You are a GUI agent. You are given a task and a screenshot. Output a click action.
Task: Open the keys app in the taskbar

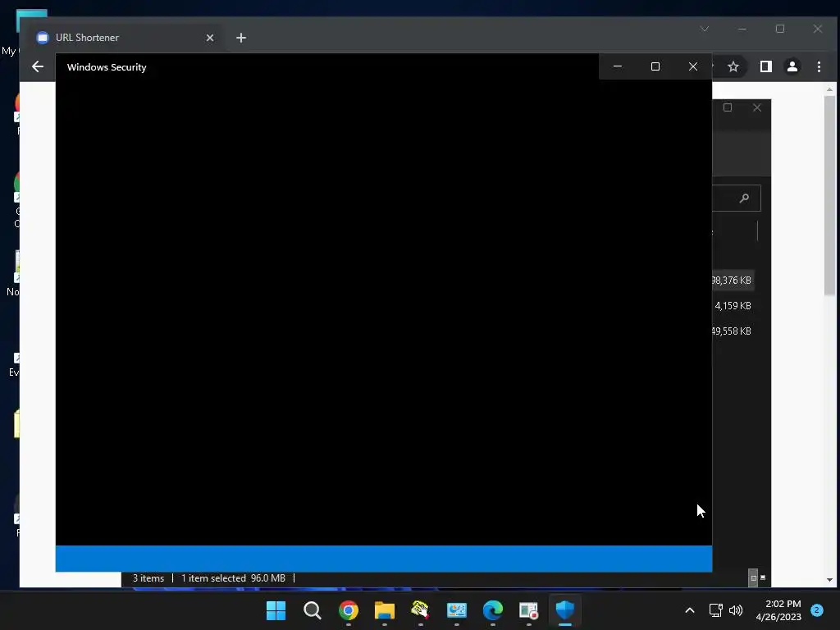point(420,610)
